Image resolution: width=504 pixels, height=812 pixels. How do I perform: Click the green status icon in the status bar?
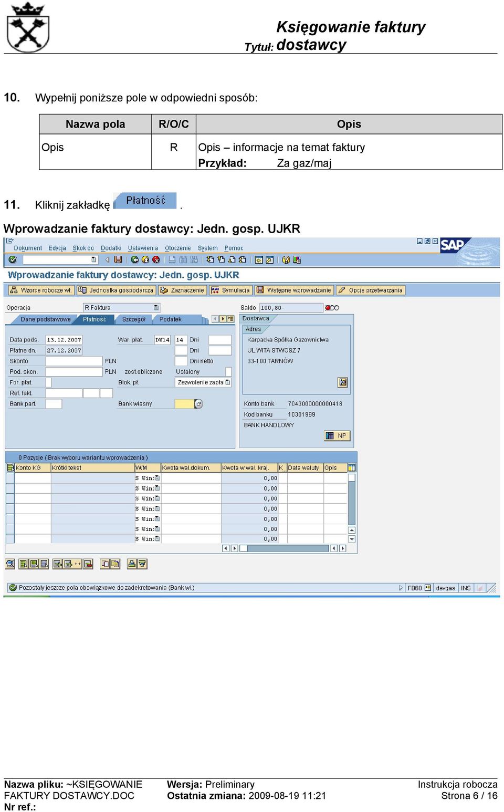[13, 588]
